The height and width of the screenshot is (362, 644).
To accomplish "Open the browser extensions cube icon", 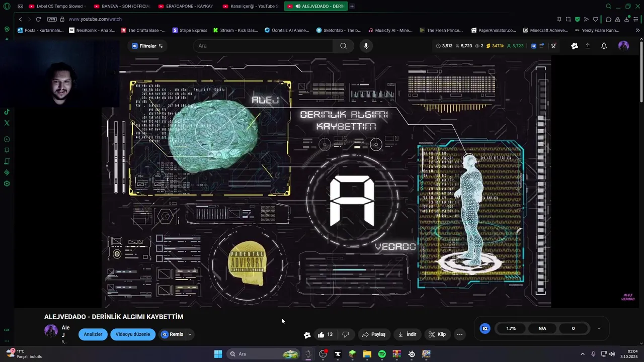I will click(x=608, y=19).
